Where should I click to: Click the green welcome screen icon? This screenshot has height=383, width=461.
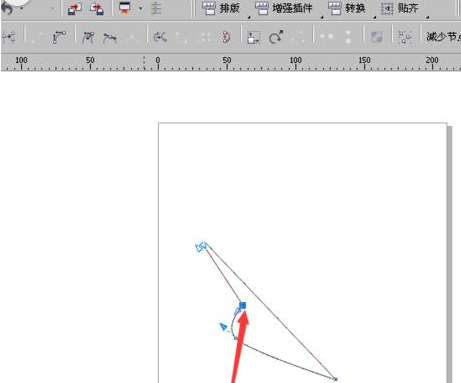pos(156,8)
